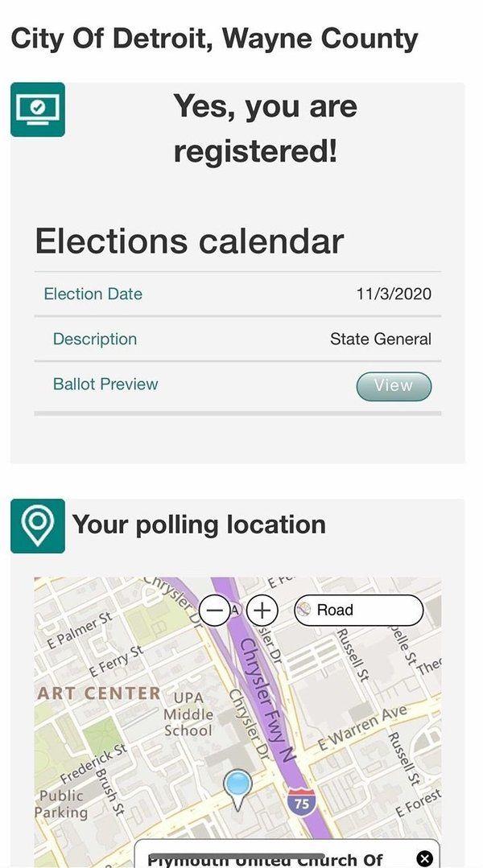This screenshot has height=868, width=483.
Task: Close the Plymouth United Church popup
Action: coord(424,858)
